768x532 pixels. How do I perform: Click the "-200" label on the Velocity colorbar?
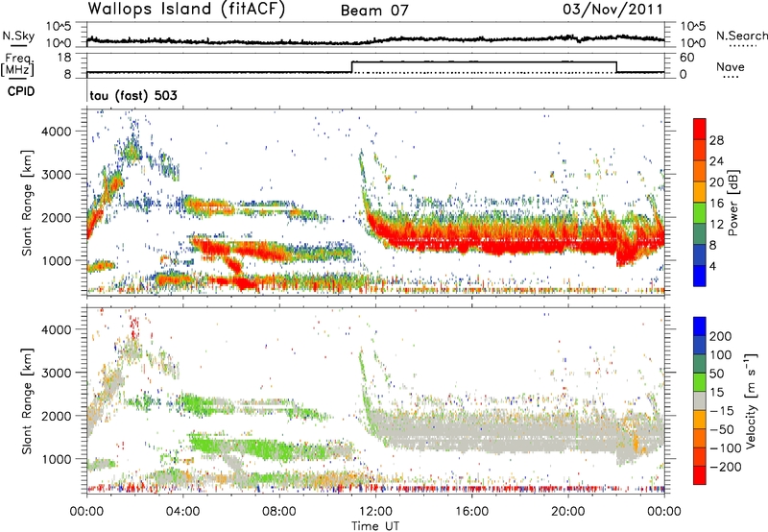(x=725, y=467)
